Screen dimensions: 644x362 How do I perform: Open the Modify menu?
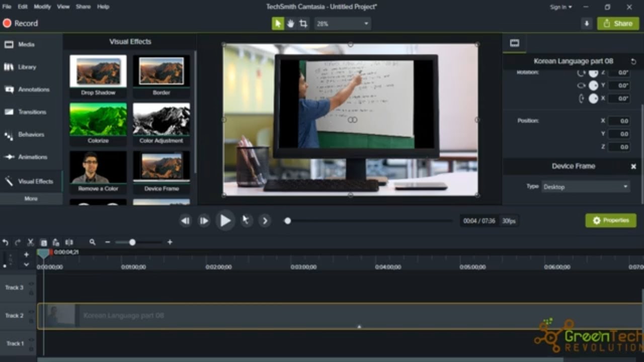(42, 7)
